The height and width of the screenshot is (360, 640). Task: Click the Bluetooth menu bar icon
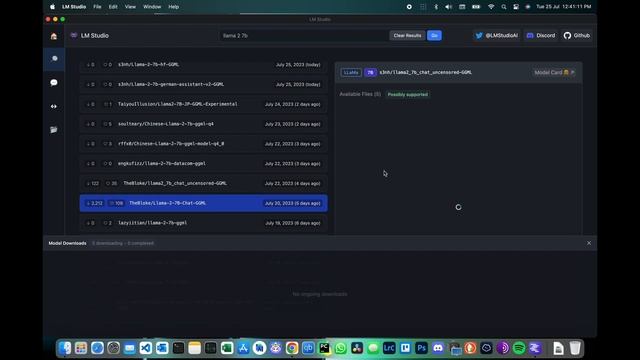pyautogui.click(x=436, y=7)
